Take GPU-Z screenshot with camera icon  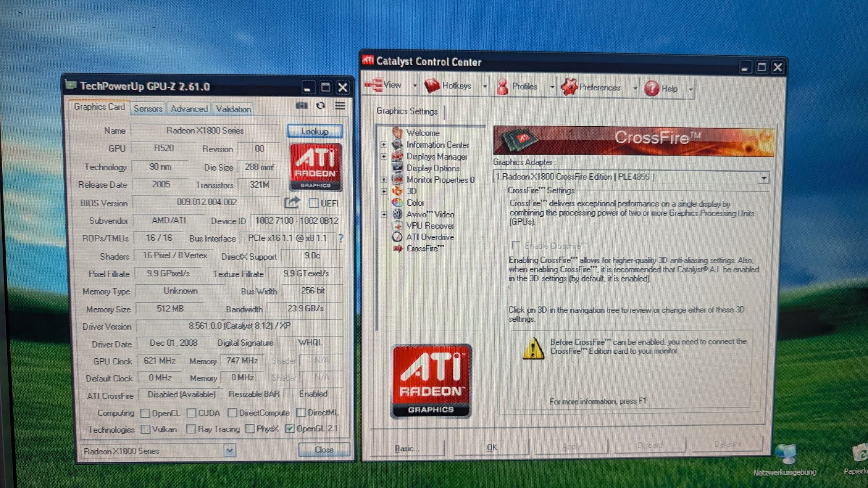coord(302,106)
